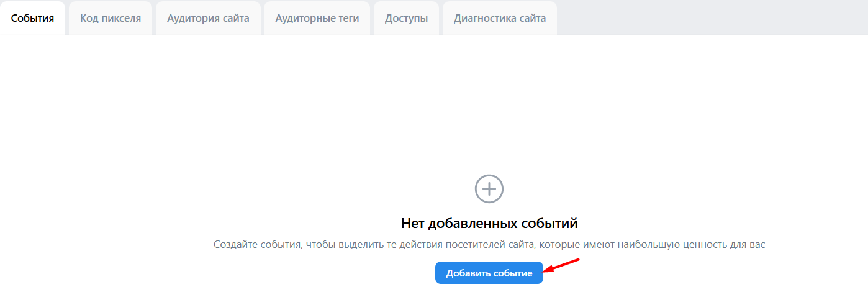
Task: Select the Аудиторные теги tab
Action: (317, 18)
